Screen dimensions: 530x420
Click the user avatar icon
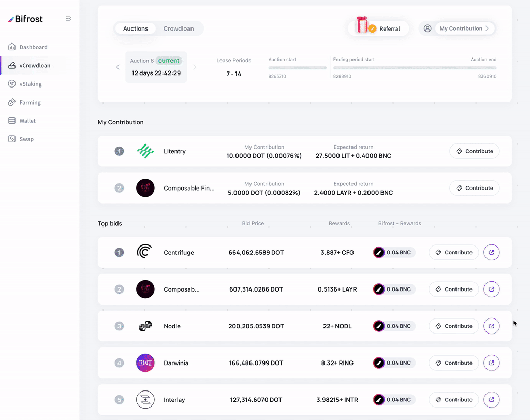tap(428, 28)
